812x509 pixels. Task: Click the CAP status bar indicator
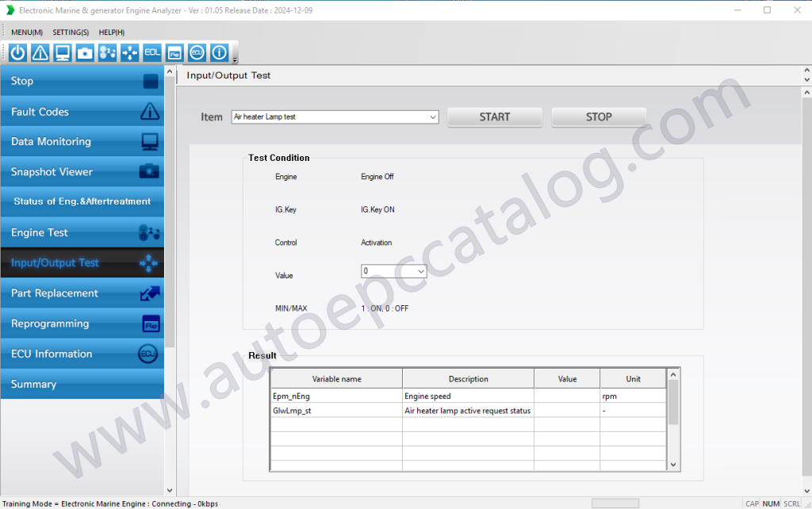tap(752, 503)
